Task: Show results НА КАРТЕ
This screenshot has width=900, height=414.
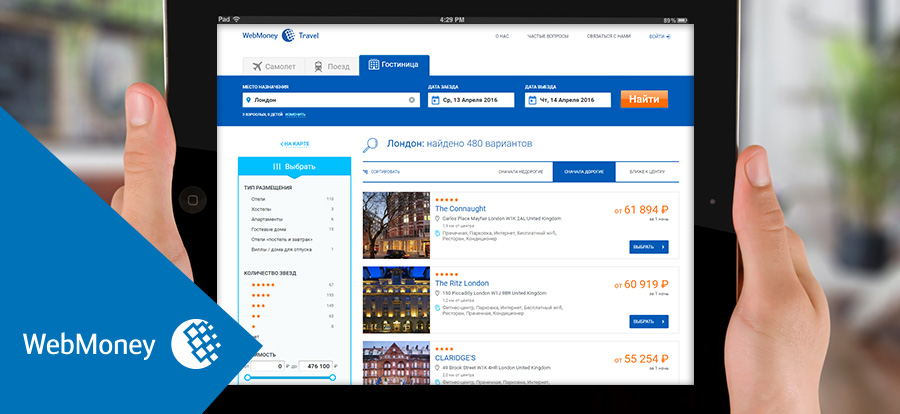Action: (294, 144)
